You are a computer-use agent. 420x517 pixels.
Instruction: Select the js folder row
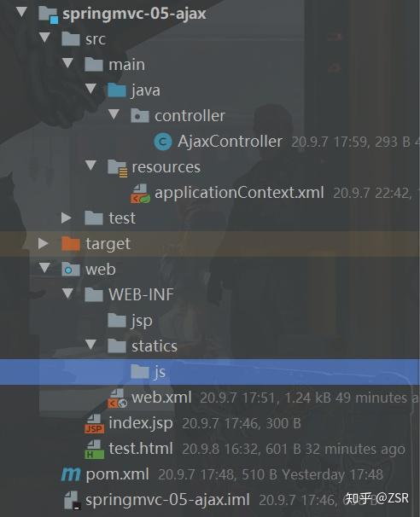(210, 372)
